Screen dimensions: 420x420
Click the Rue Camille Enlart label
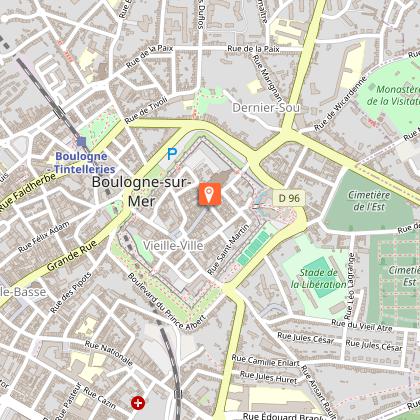[265, 360]
